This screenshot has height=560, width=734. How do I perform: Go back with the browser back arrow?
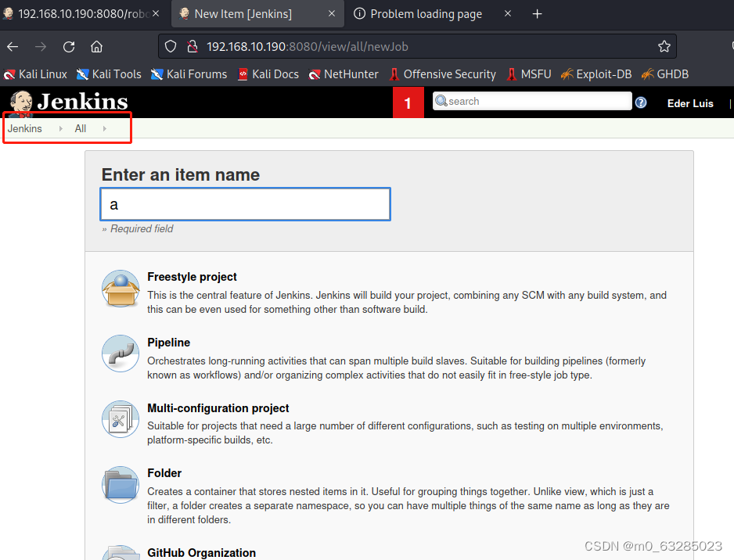[x=13, y=46]
